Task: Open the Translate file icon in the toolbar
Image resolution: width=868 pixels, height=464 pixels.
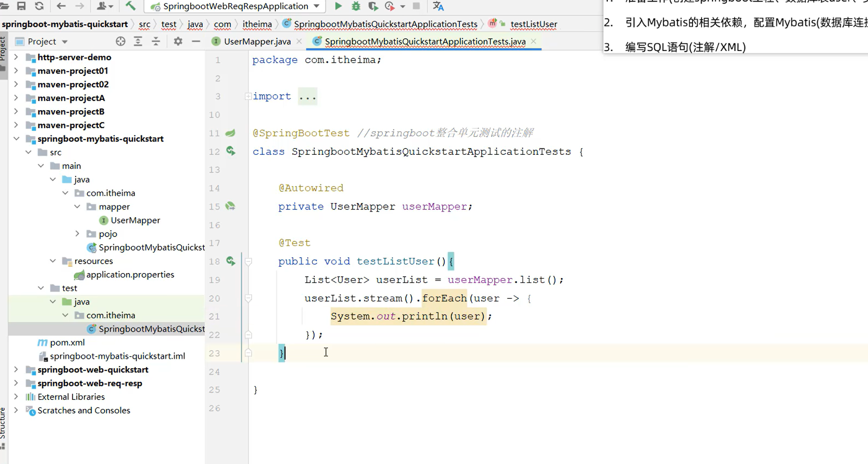Action: [438, 6]
